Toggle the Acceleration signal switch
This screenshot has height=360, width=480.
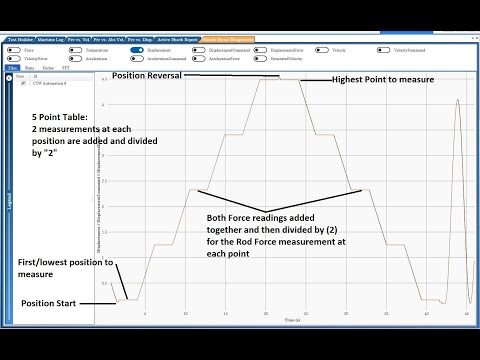point(75,59)
